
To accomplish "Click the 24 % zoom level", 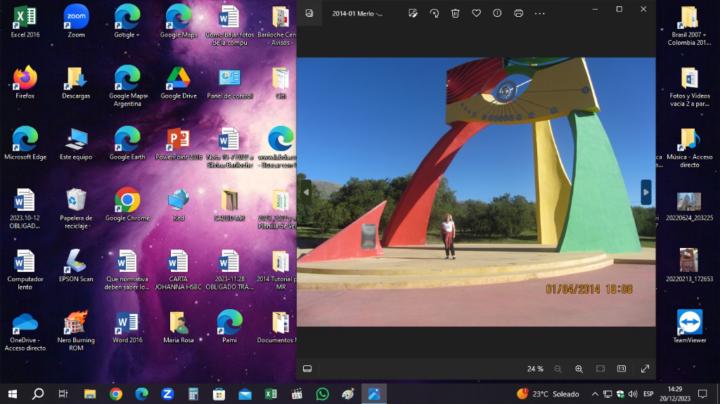I will click(x=535, y=369).
